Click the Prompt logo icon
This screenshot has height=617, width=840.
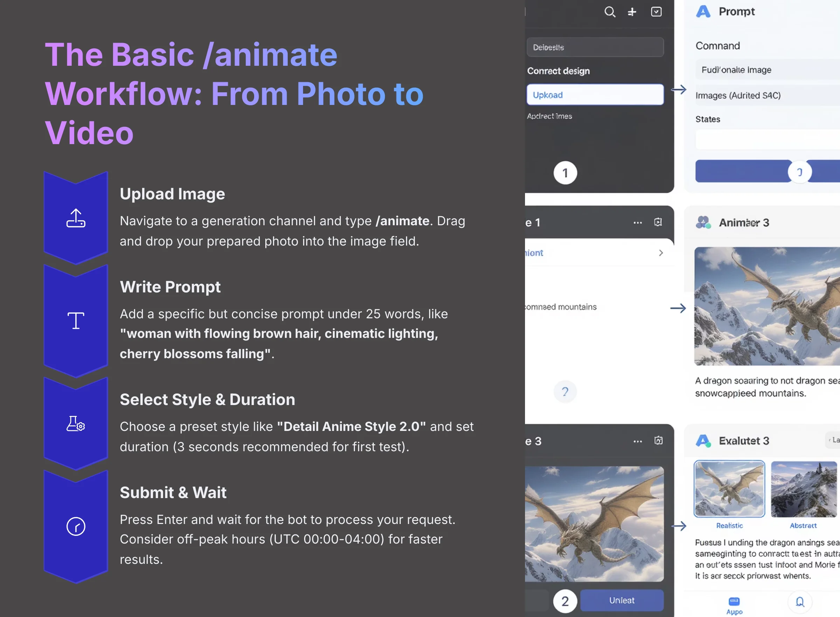tap(703, 12)
